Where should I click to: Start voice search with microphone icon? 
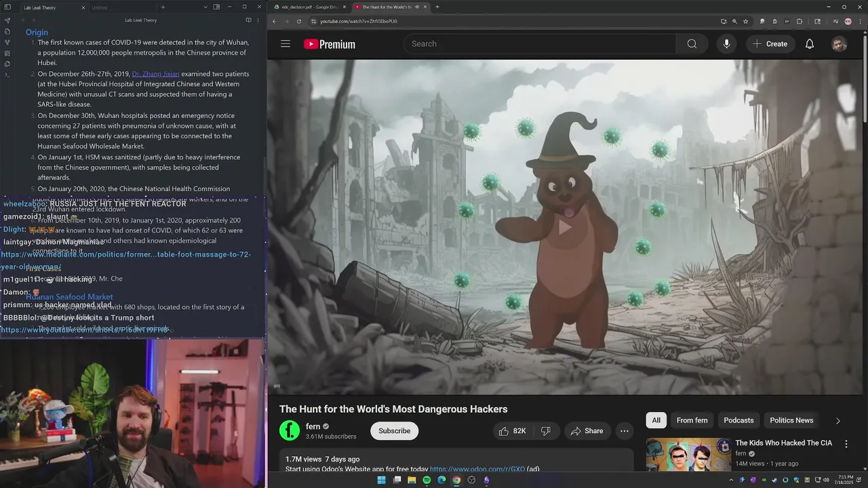pos(726,44)
